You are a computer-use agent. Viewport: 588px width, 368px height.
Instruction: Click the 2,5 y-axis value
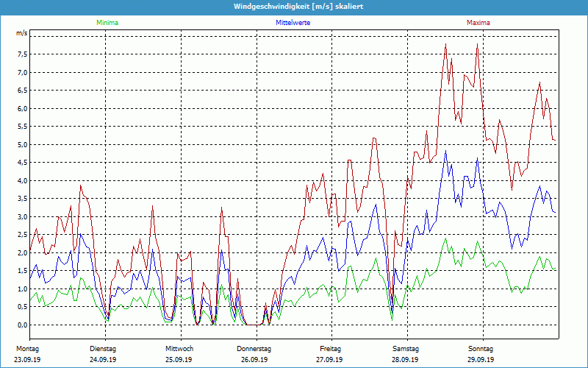click(x=23, y=235)
